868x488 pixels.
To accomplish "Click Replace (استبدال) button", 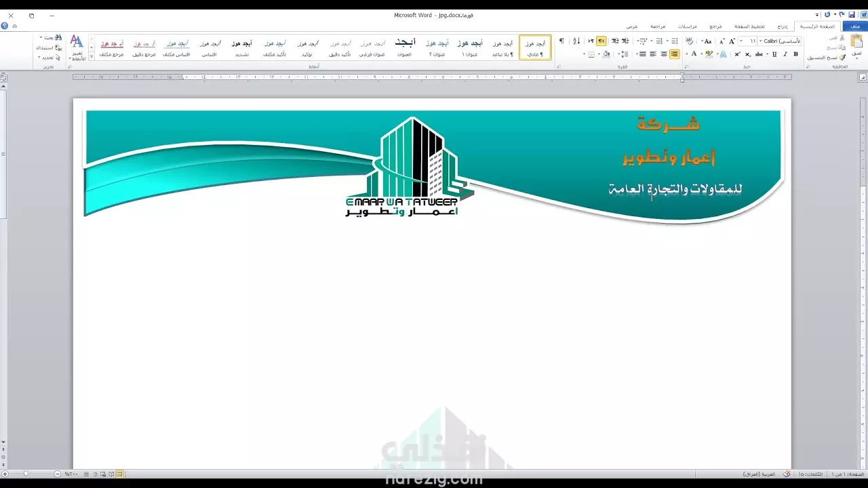I will pos(49,47).
